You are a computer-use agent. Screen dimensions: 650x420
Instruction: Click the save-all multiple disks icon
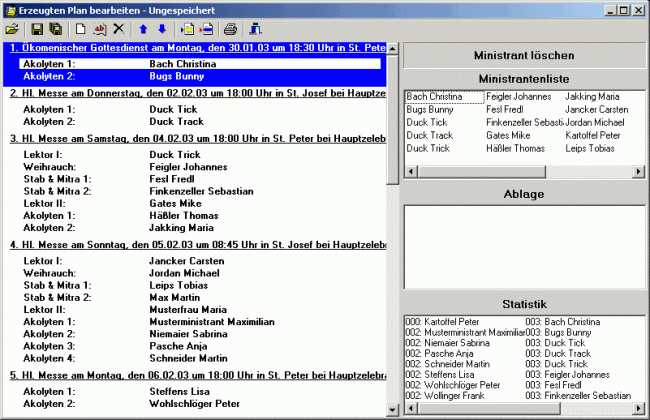56,29
